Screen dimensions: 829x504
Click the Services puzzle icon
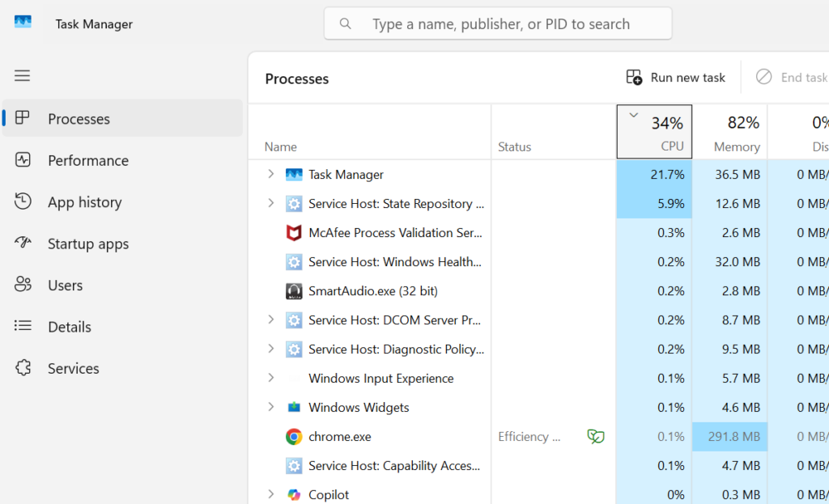[23, 368]
